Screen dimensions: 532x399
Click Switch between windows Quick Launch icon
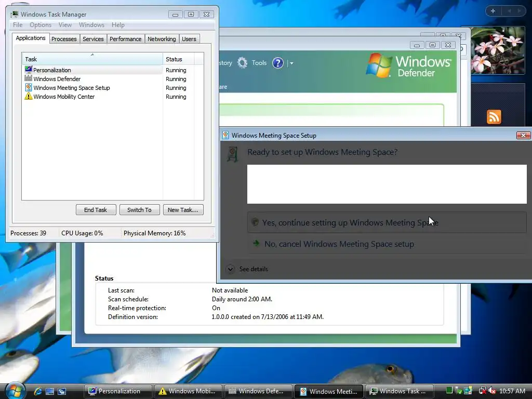coord(62,391)
